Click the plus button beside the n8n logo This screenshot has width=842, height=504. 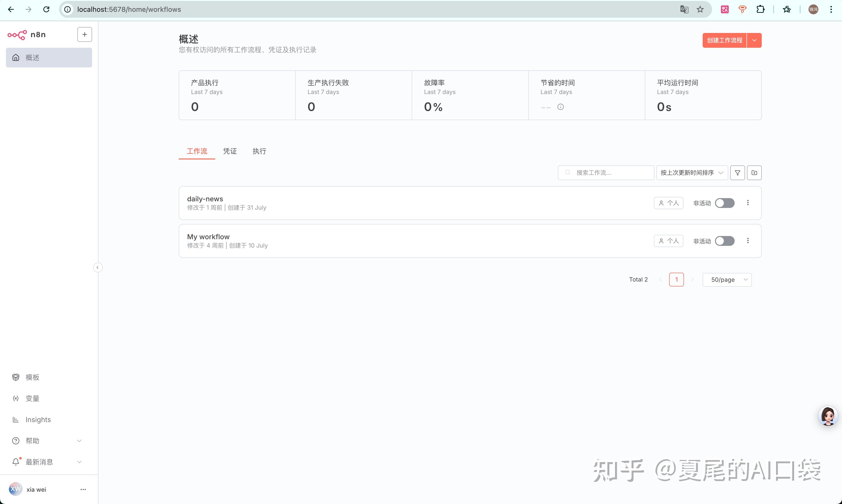[x=85, y=35]
